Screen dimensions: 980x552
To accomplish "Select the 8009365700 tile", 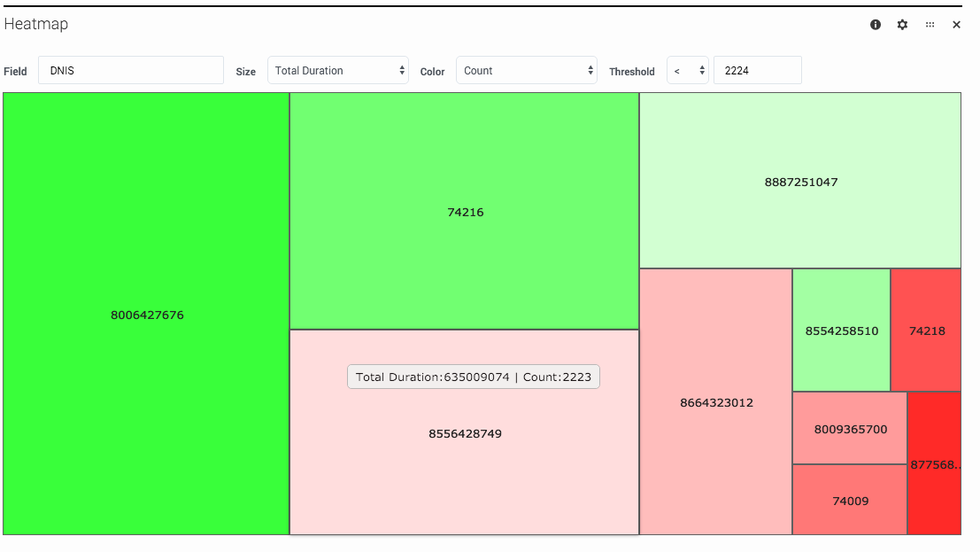I will coord(850,429).
